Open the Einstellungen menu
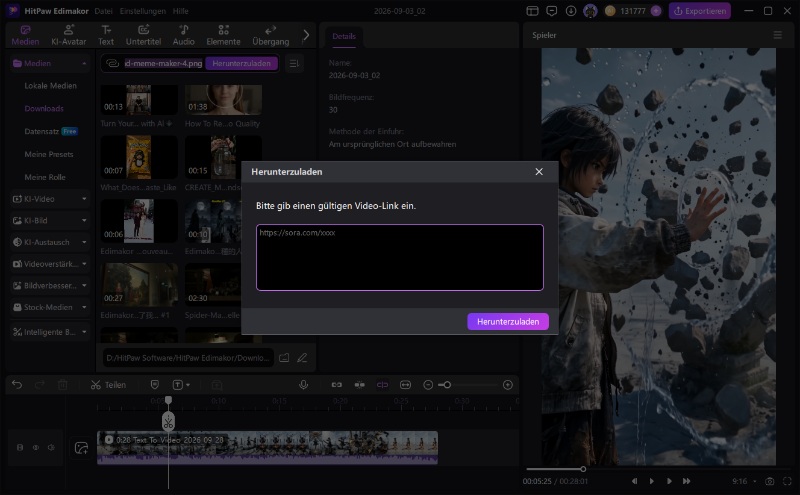Screen dimensions: 800x495 pos(142,11)
